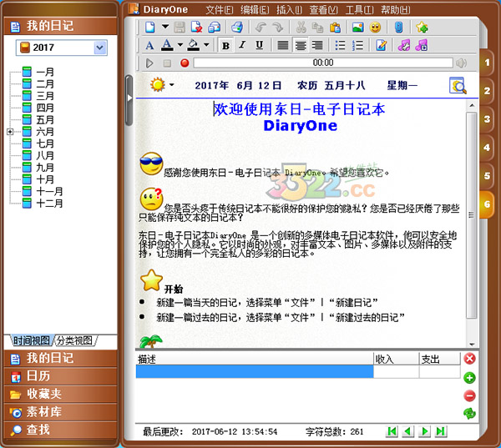501x448 pixels.
Task: Insert an emoticon with the smiley icon
Action: pos(376,28)
